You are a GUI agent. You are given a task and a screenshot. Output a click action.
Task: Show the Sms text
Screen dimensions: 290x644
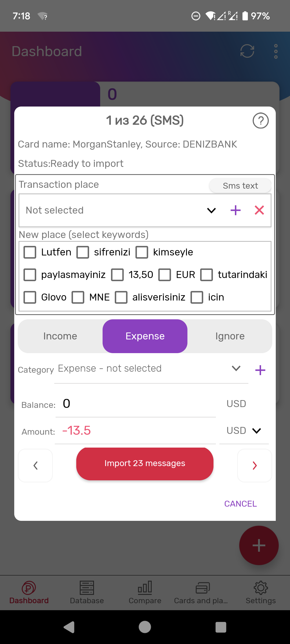240,186
